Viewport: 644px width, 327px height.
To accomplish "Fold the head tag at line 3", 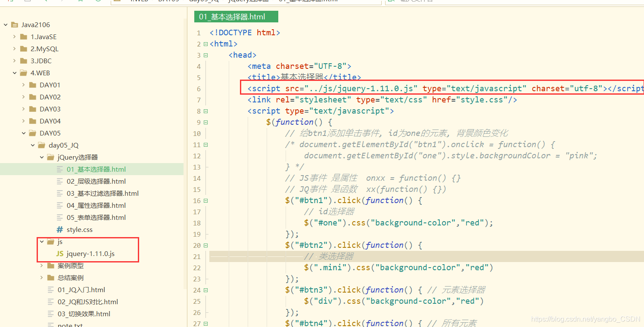I will (x=205, y=55).
